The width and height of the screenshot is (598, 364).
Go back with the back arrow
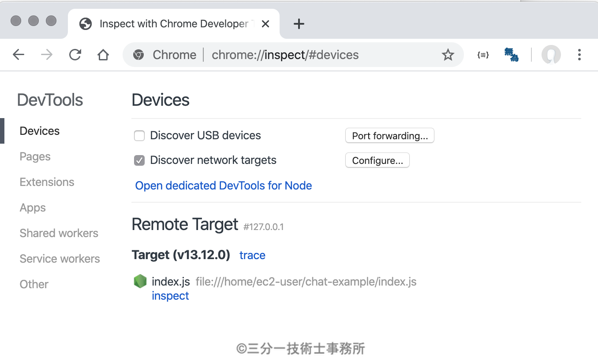(x=19, y=55)
